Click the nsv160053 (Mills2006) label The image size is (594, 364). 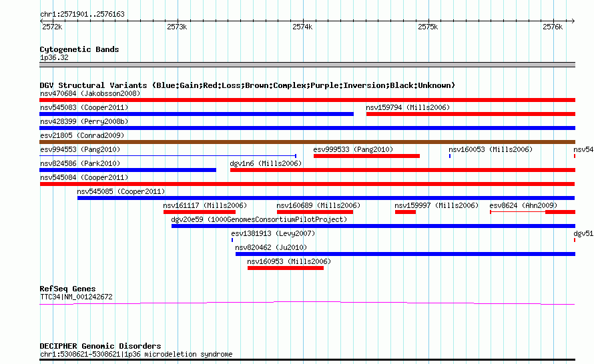pyautogui.click(x=491, y=149)
